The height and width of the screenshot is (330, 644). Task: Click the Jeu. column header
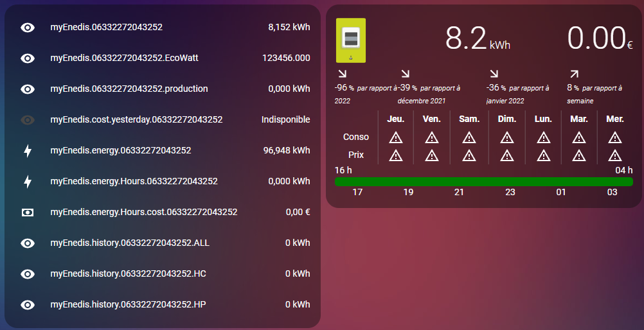click(x=395, y=119)
